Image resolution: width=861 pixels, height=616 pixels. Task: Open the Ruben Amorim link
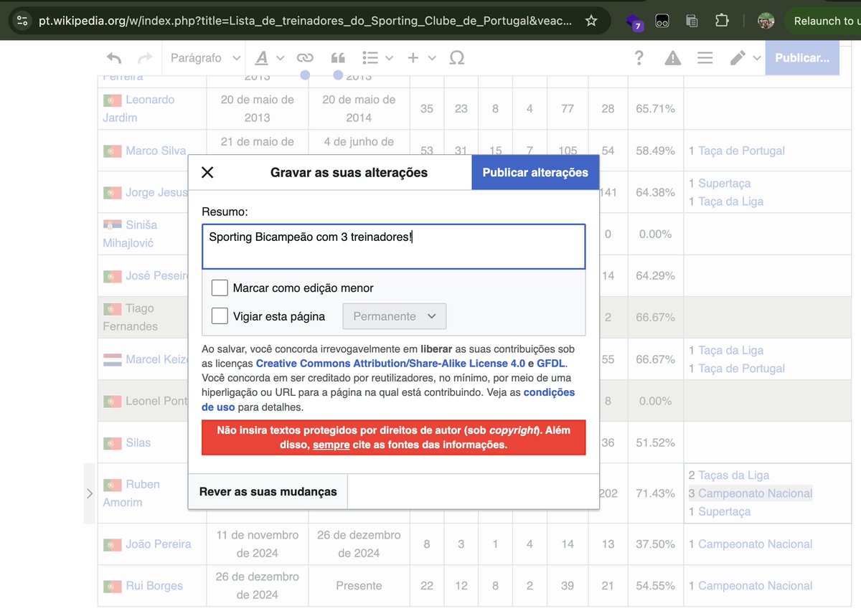coord(131,493)
